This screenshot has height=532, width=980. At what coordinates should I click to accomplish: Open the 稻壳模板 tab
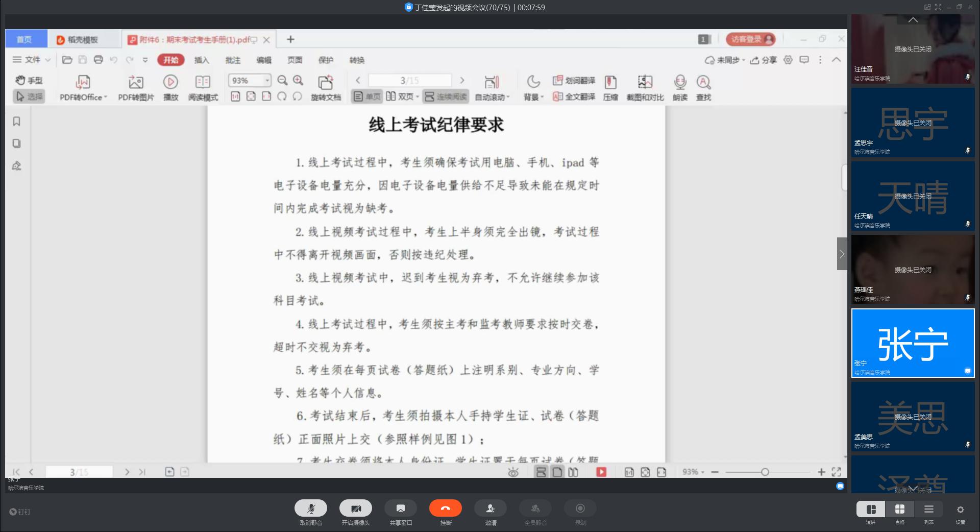point(82,40)
